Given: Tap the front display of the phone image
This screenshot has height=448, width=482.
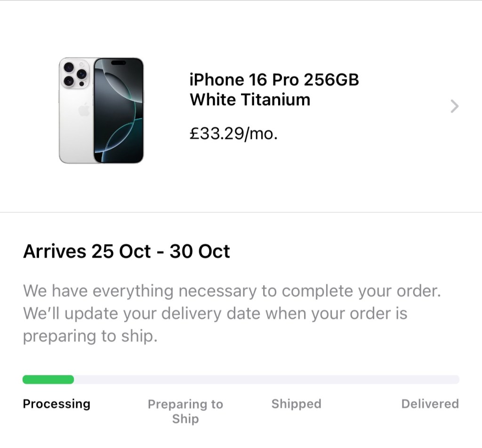Looking at the screenshot, I should [x=119, y=118].
